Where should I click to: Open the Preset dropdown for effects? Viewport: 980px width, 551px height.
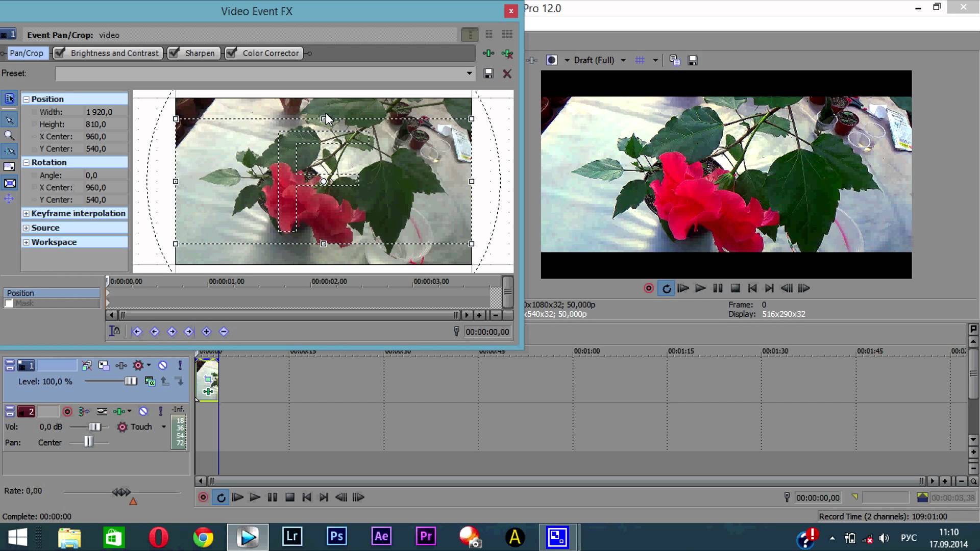tap(469, 72)
